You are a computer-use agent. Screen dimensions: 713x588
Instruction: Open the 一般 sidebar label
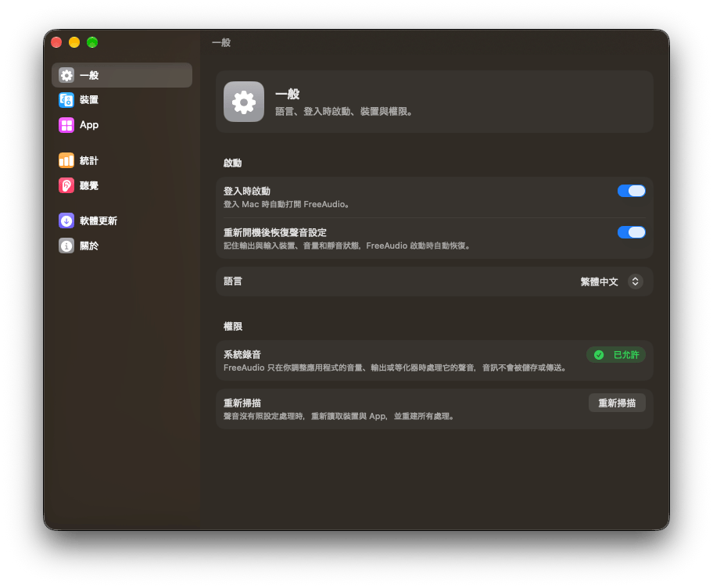coord(89,75)
